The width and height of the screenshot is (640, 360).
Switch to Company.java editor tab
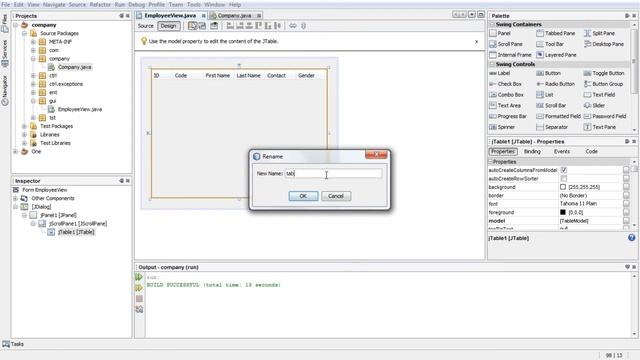[x=234, y=16]
